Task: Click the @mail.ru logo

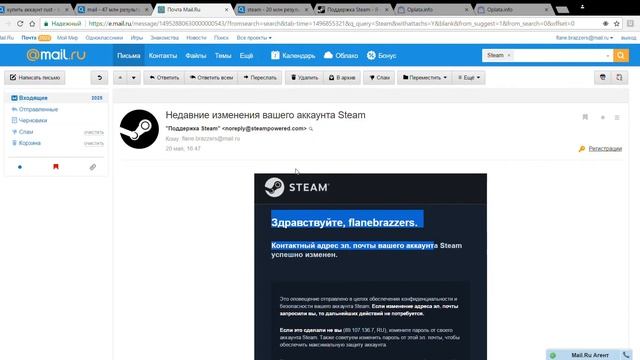Action: [56, 55]
